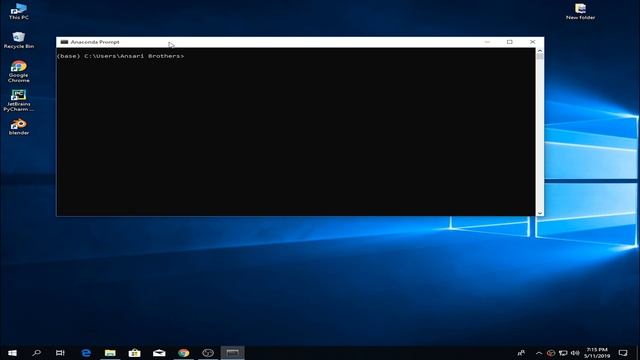Open the clock and date flyout
This screenshot has width=640, height=360.
click(x=597, y=353)
